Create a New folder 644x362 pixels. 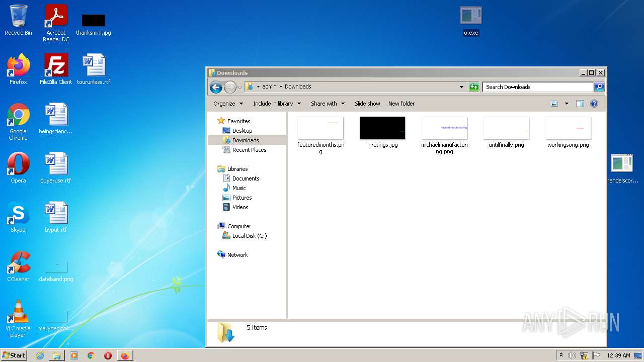(401, 104)
